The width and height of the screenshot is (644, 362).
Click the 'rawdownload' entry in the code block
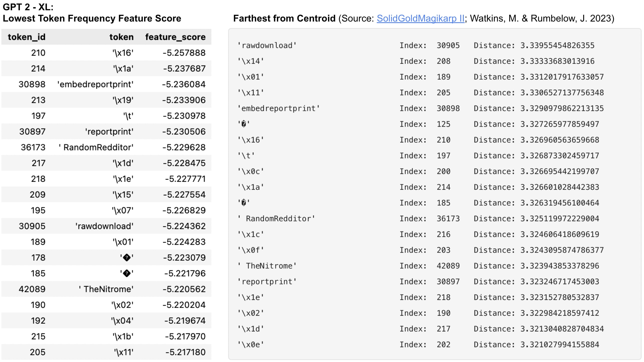point(267,46)
